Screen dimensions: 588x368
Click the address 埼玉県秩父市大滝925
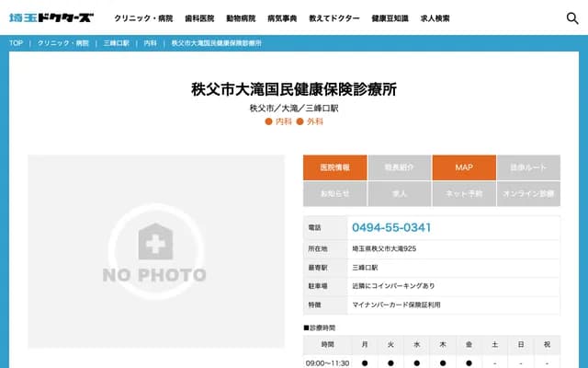(384, 248)
